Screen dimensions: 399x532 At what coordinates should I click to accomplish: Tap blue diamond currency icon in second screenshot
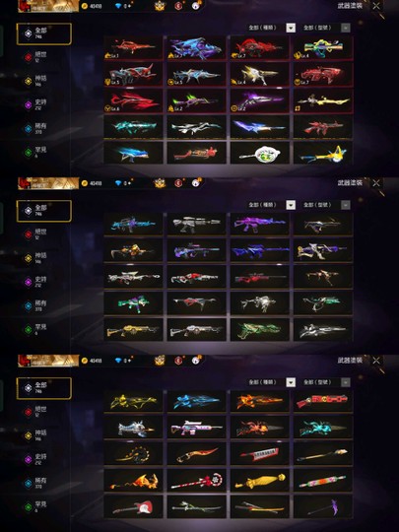[x=118, y=183]
